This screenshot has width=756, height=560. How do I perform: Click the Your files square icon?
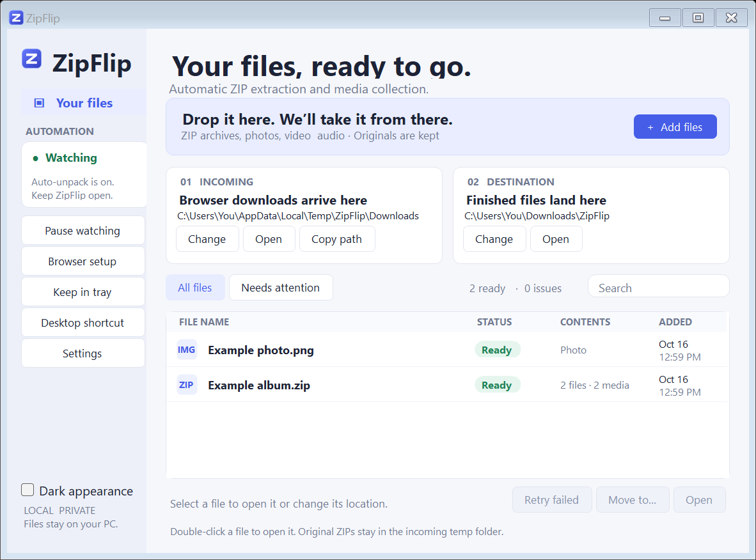tap(39, 103)
